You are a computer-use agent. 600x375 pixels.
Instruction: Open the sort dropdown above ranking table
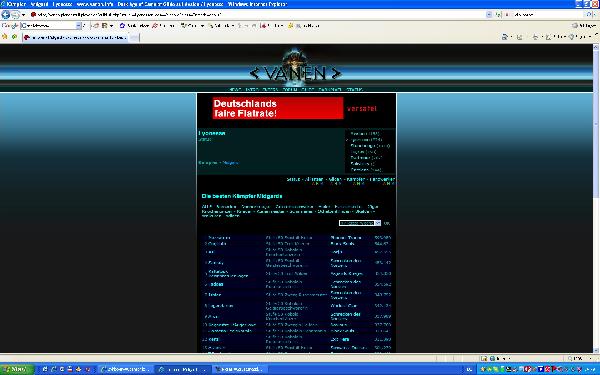pyautogui.click(x=360, y=223)
